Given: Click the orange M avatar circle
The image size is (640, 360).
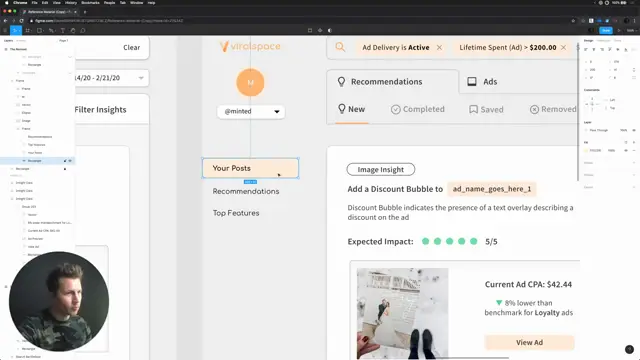Looking at the screenshot, I should coord(250,82).
